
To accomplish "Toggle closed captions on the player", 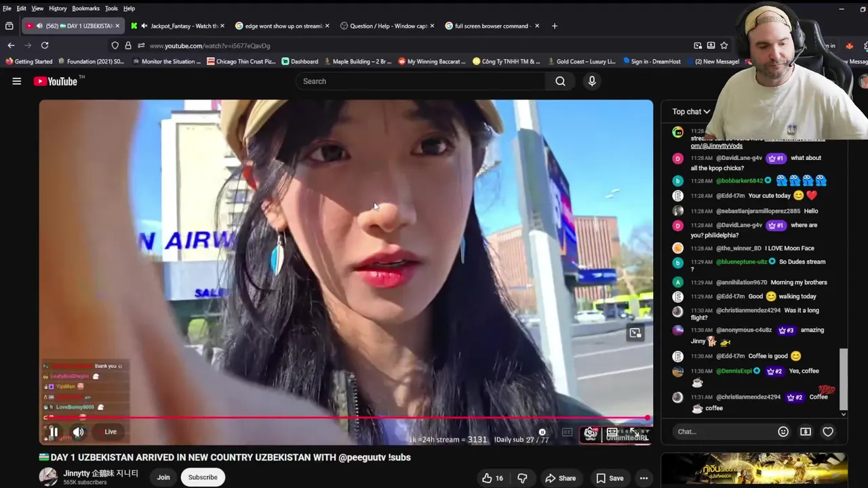I will click(568, 432).
